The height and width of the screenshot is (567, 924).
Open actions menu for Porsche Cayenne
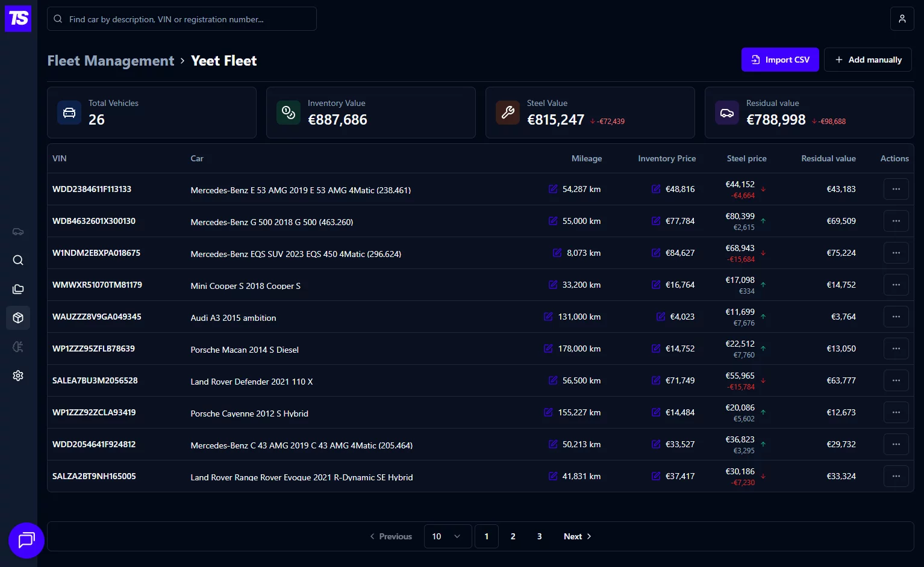coord(896,412)
